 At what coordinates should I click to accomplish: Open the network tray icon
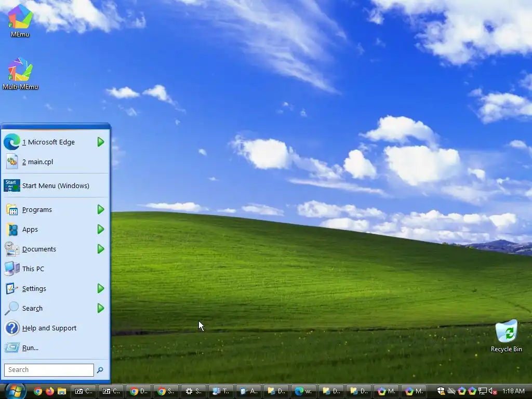[483, 391]
